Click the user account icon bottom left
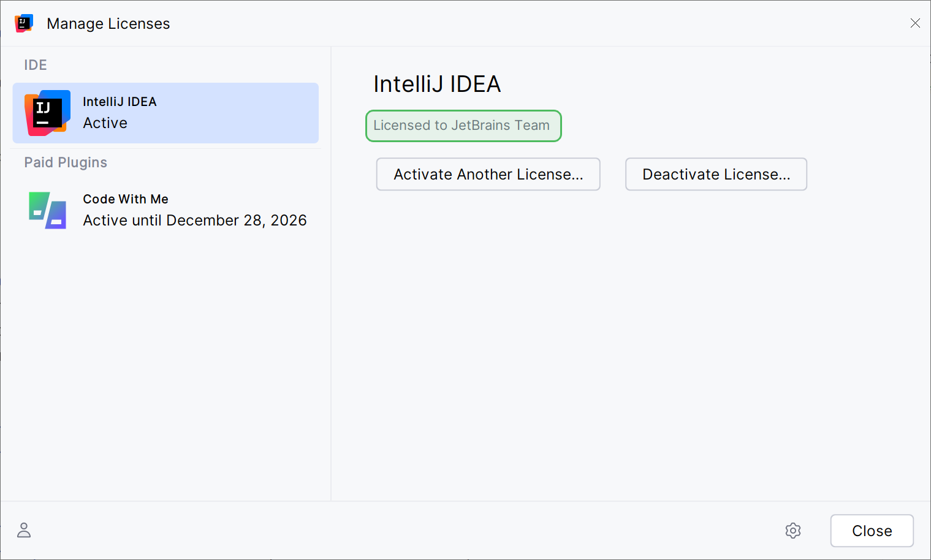 (x=24, y=529)
